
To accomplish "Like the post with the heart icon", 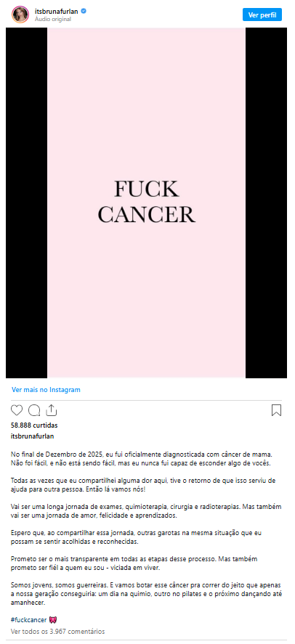I will coord(17,410).
